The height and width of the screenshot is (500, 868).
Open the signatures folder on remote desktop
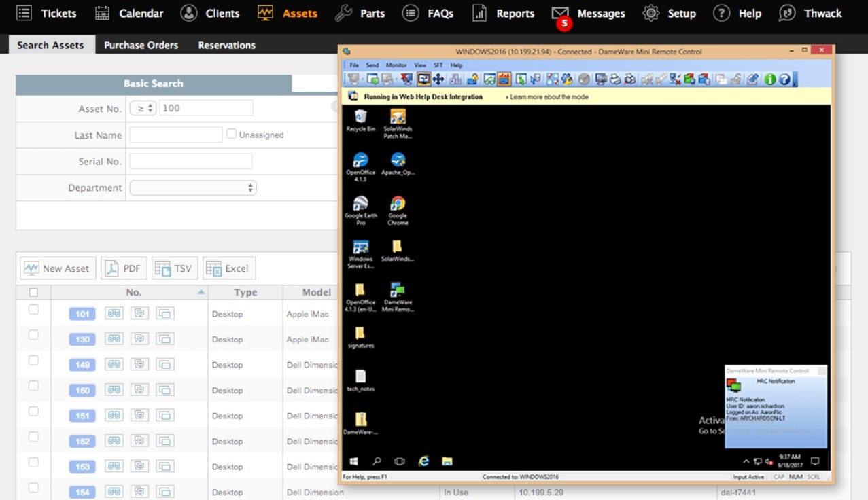[x=360, y=337]
